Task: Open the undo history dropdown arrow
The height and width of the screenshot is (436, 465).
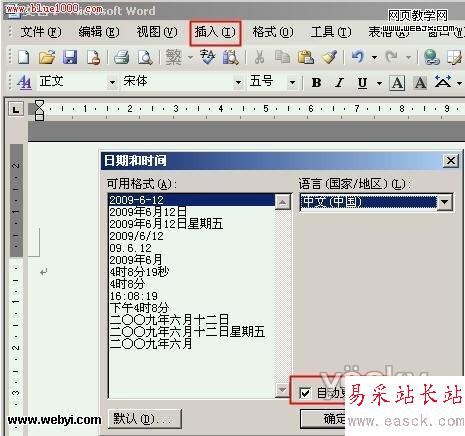Action: pyautogui.click(x=374, y=57)
